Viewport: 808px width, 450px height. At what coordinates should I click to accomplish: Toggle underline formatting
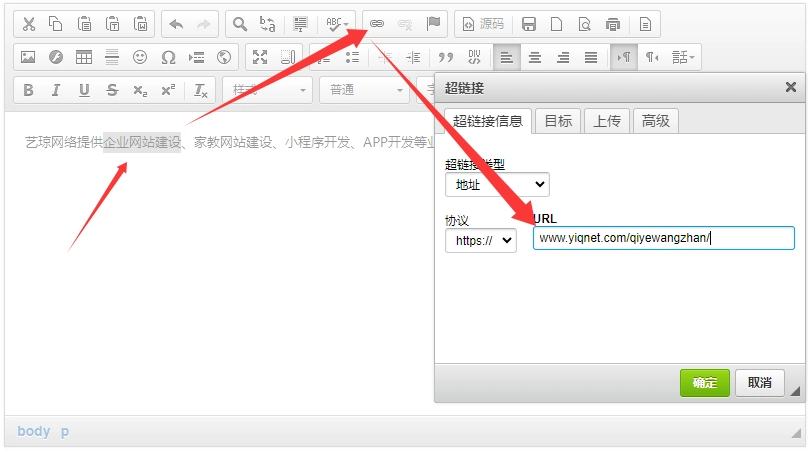pos(84,90)
